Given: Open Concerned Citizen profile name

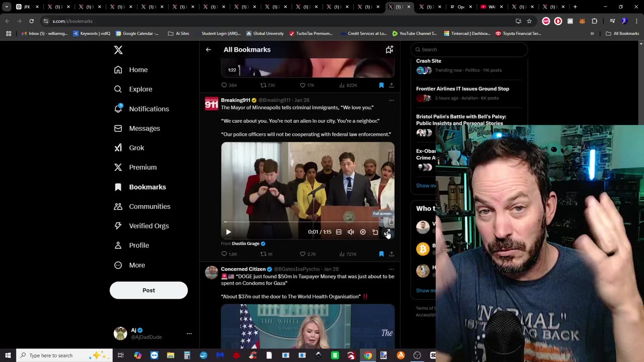Looking at the screenshot, I should tap(243, 269).
